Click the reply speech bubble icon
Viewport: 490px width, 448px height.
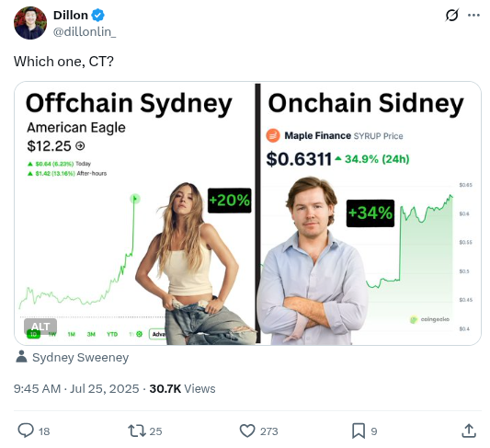[26, 431]
